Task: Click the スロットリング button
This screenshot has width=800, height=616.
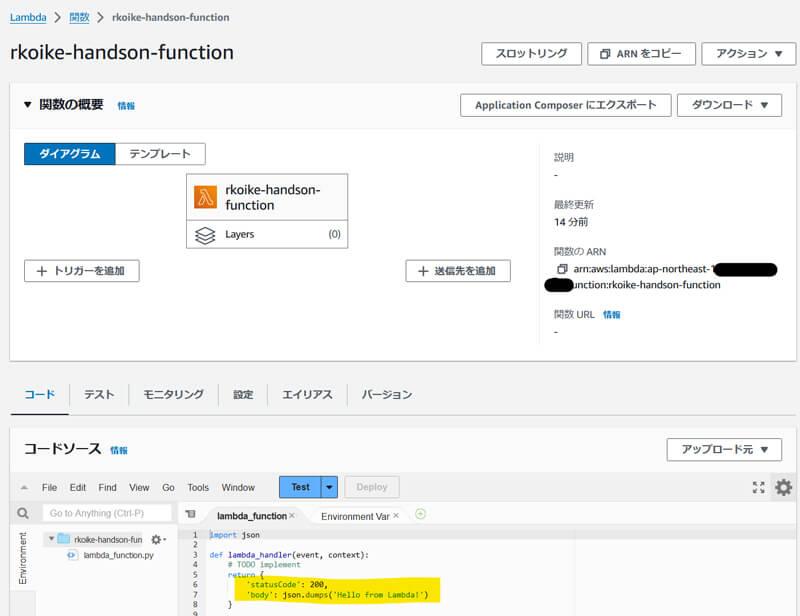Action: [531, 54]
